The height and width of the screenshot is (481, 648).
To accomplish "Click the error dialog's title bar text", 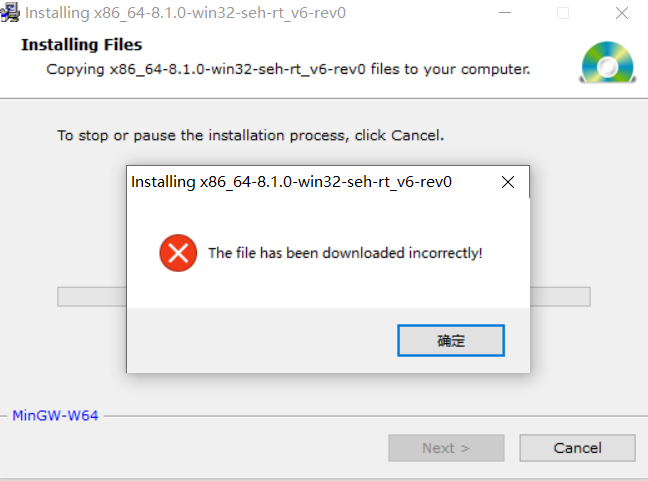I will click(x=291, y=182).
